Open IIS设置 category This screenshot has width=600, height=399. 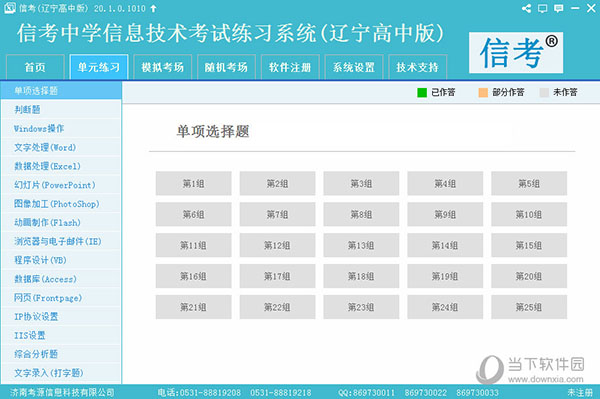tap(61, 335)
